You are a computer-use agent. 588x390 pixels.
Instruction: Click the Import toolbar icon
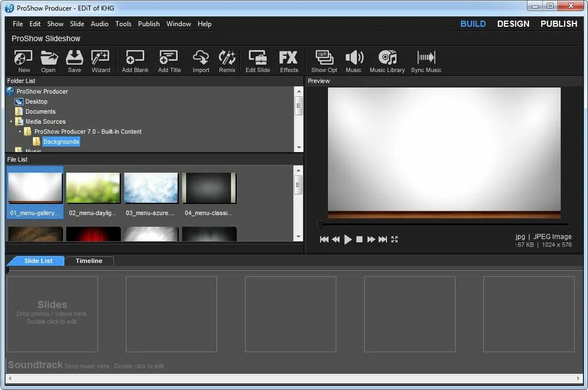coord(200,61)
